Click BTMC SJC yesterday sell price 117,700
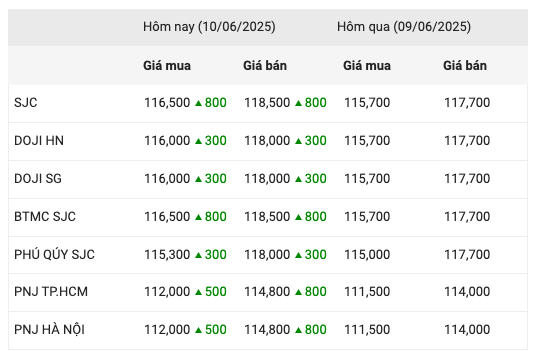Viewport: 534px width, 361px height. coord(467,217)
